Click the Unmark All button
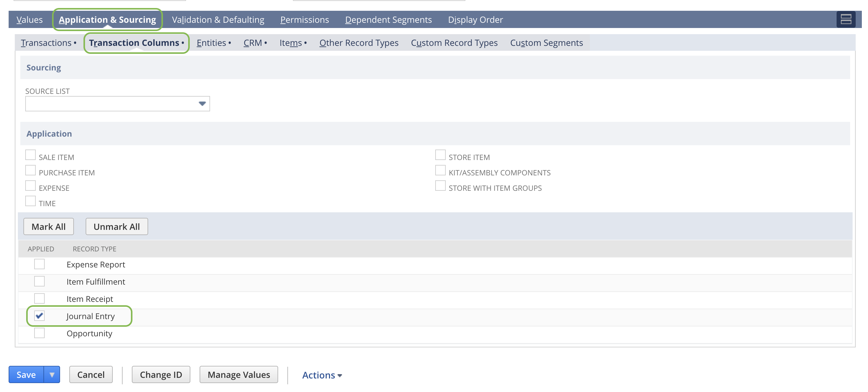 click(117, 226)
